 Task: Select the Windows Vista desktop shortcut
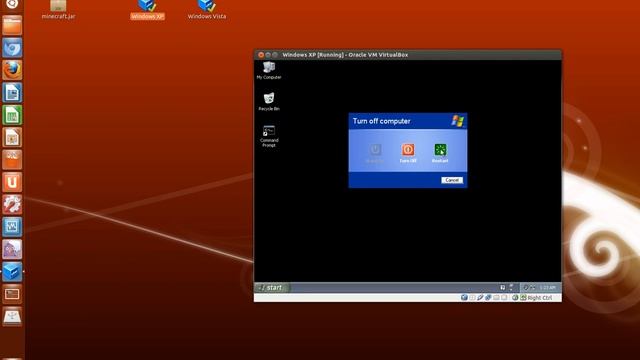(x=207, y=10)
